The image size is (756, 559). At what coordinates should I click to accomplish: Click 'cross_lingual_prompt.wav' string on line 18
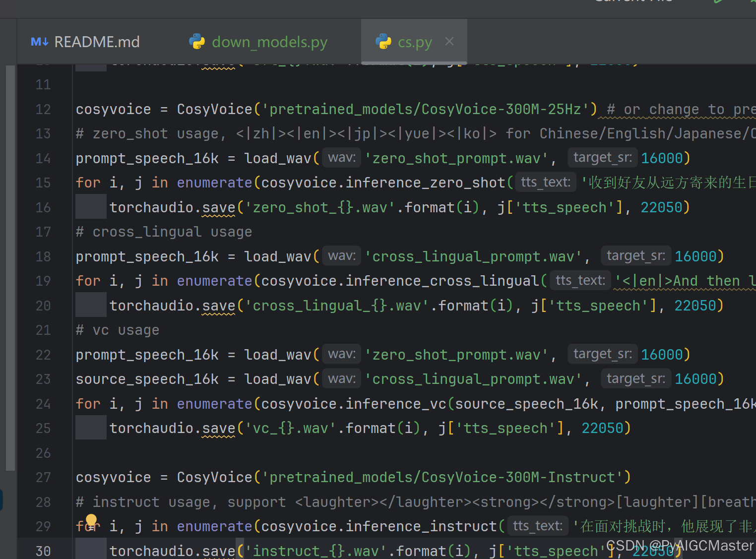(x=473, y=256)
